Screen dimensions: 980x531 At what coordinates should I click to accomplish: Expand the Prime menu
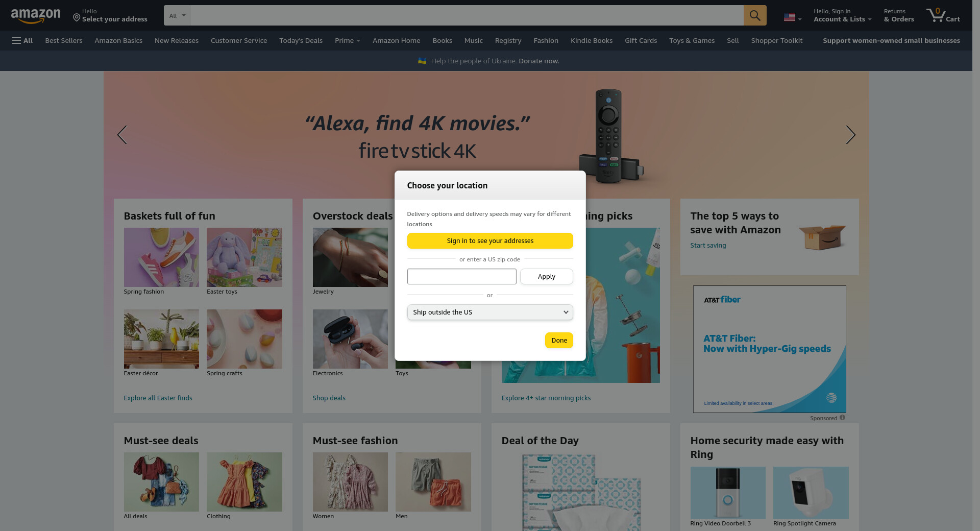[347, 40]
